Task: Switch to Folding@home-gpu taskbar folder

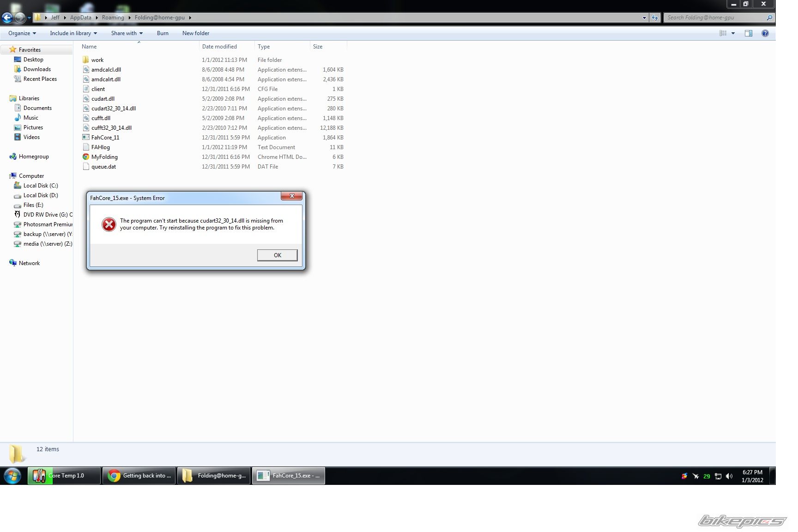Action: point(214,476)
